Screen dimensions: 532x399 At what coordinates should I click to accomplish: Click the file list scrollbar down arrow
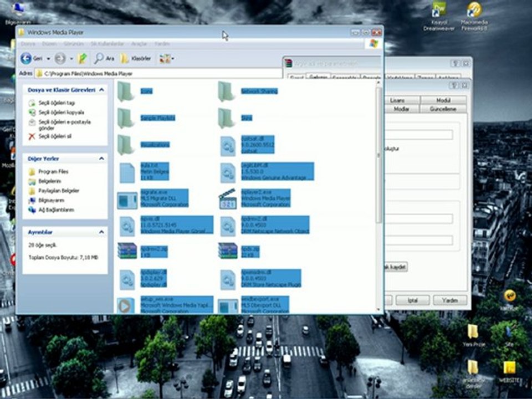pyautogui.click(x=378, y=309)
